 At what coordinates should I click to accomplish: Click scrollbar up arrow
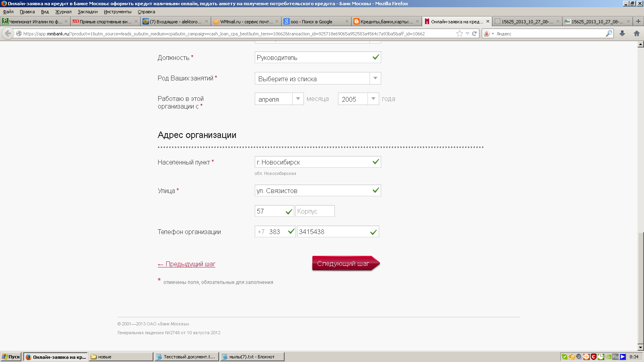(x=640, y=45)
